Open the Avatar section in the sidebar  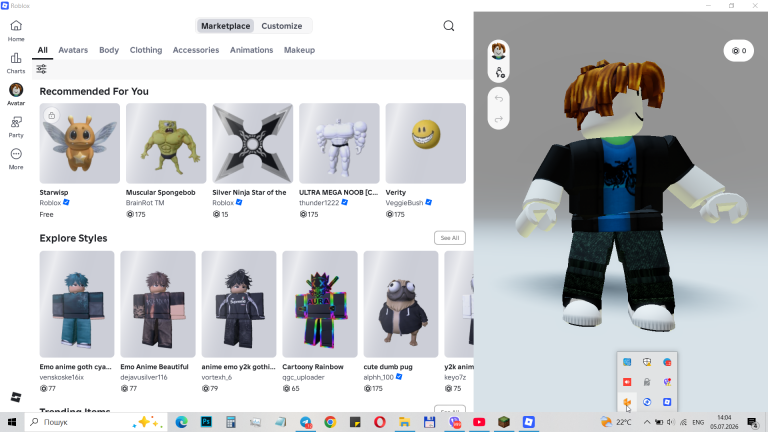click(x=16, y=95)
